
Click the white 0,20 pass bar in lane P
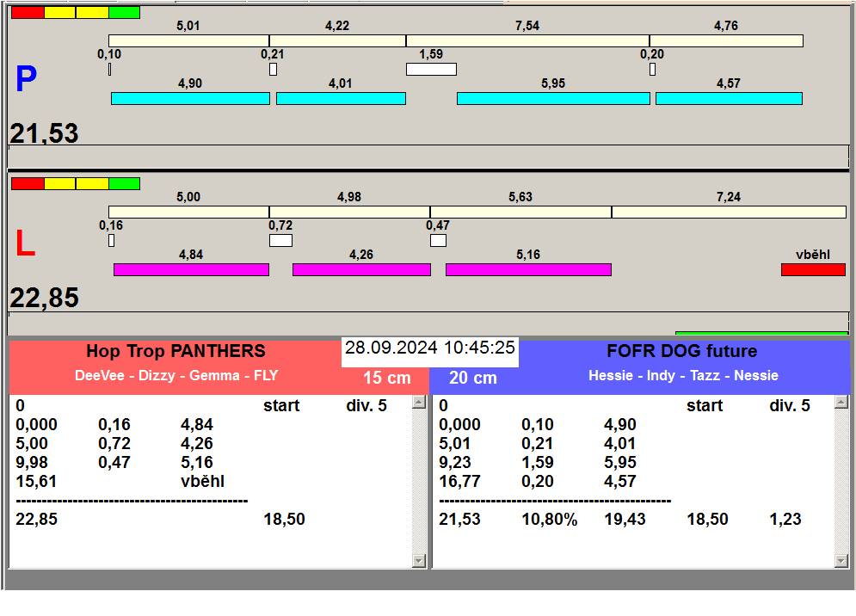click(x=652, y=70)
